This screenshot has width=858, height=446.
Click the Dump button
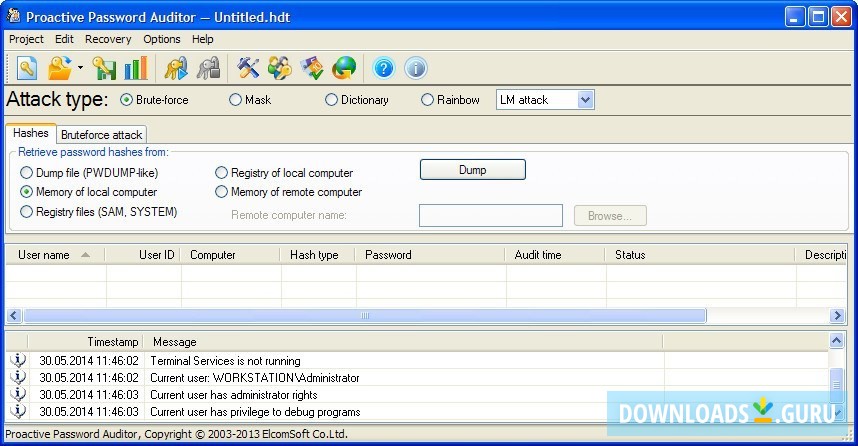[472, 170]
